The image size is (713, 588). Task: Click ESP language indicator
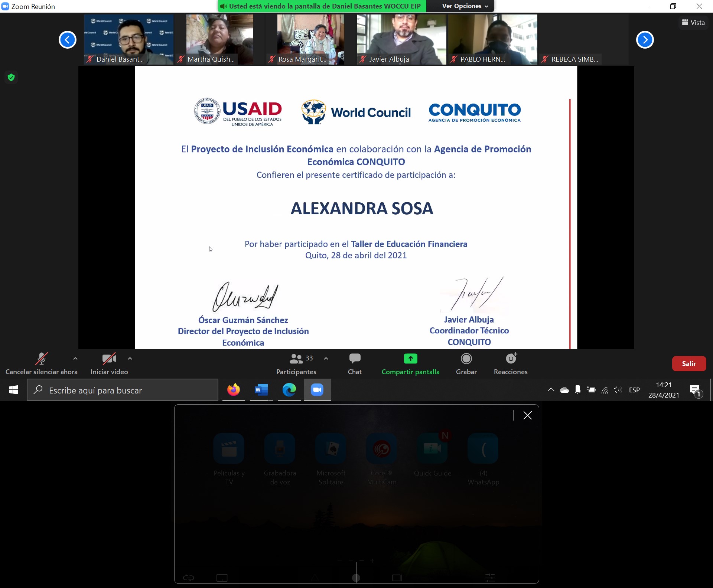(634, 390)
